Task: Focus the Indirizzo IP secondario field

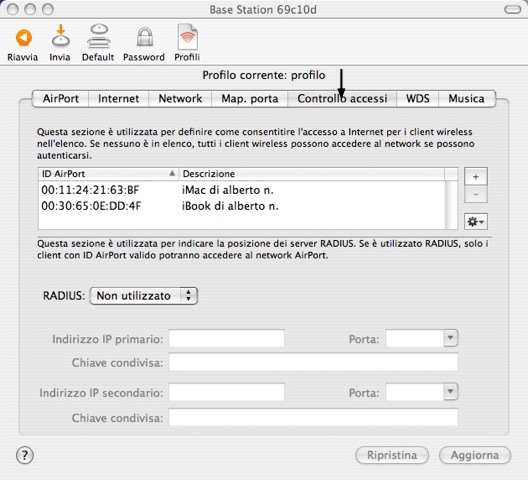Action: (x=227, y=392)
